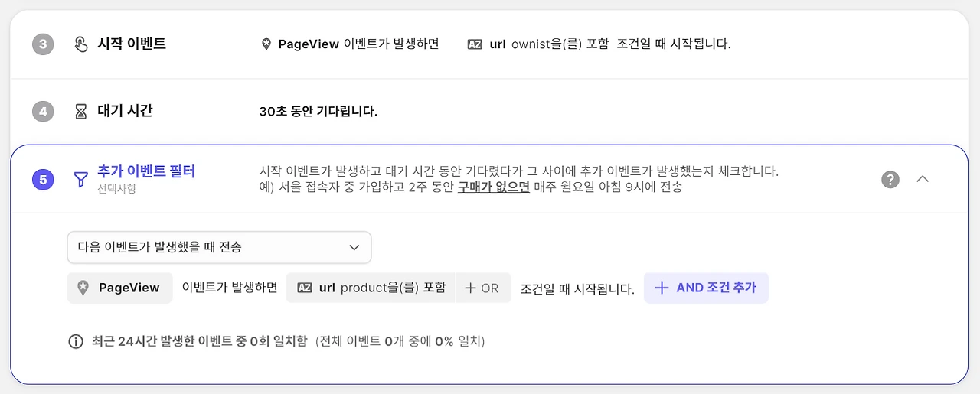This screenshot has width=980, height=394.
Task: Click the PageView event chip in filter
Action: click(x=119, y=288)
